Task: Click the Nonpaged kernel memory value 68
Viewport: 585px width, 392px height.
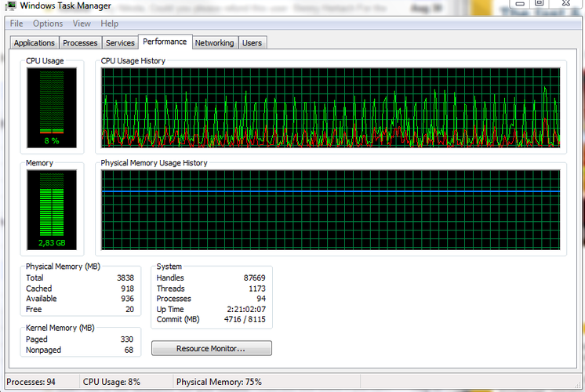Action: 129,350
